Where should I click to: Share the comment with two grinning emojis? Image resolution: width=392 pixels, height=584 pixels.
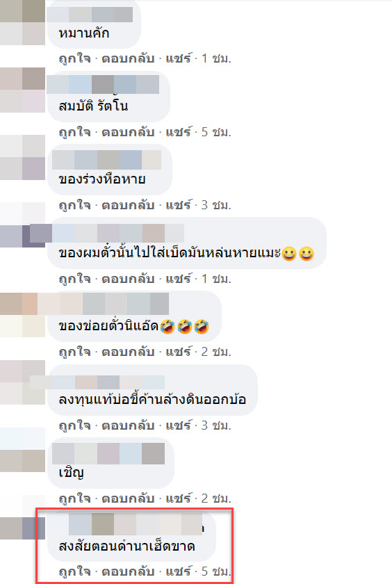coord(179,278)
